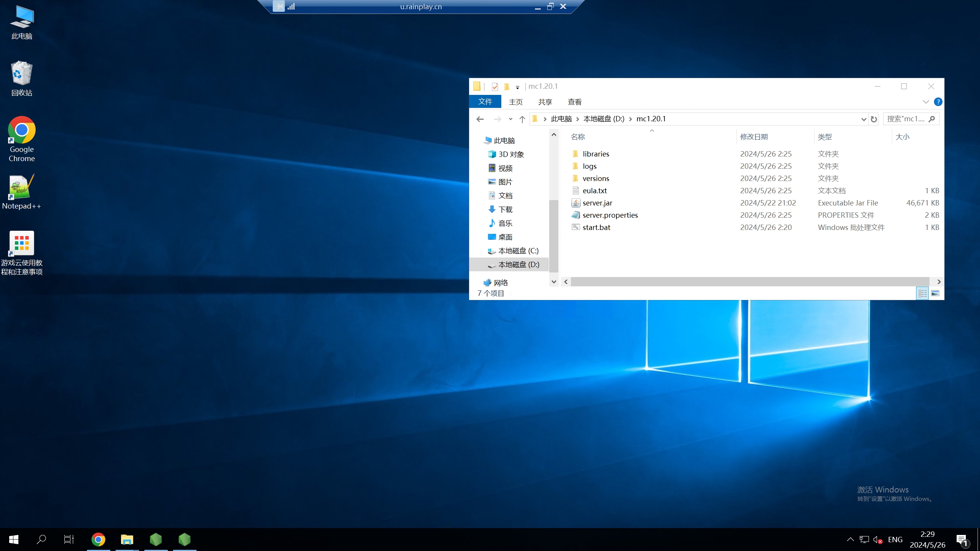Open address bar history dropdown
The height and width of the screenshot is (551, 980).
pos(864,119)
